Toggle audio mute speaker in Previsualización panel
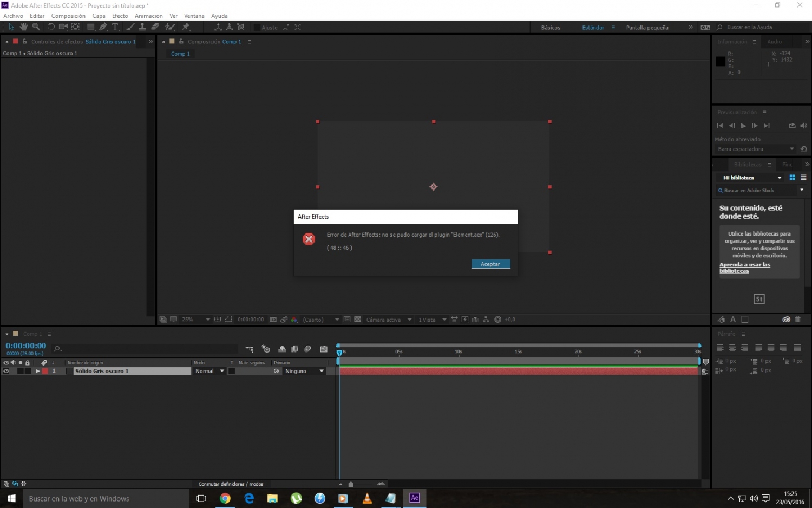This screenshot has width=812, height=508. coord(803,126)
